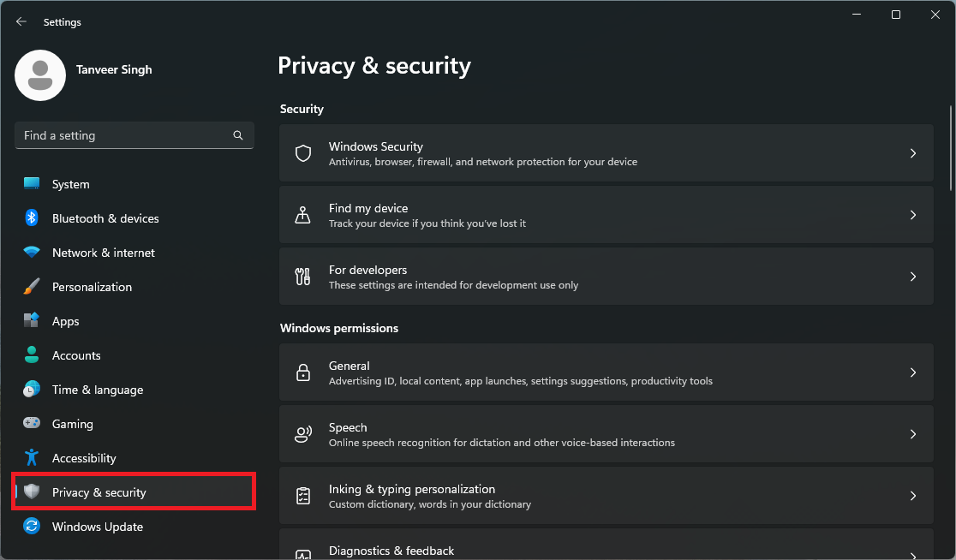The image size is (956, 560).
Task: Go back using the arrow button
Action: [21, 21]
